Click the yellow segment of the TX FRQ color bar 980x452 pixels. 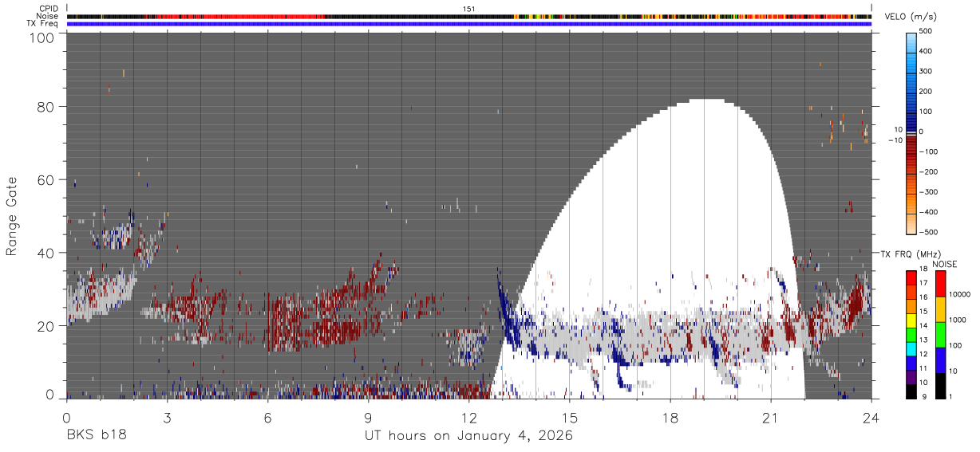point(911,320)
